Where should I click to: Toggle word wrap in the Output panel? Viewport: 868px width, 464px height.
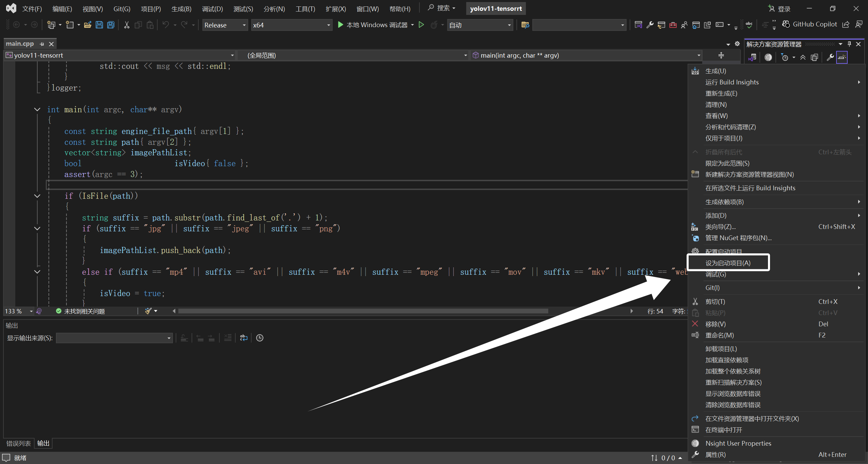tap(243, 338)
